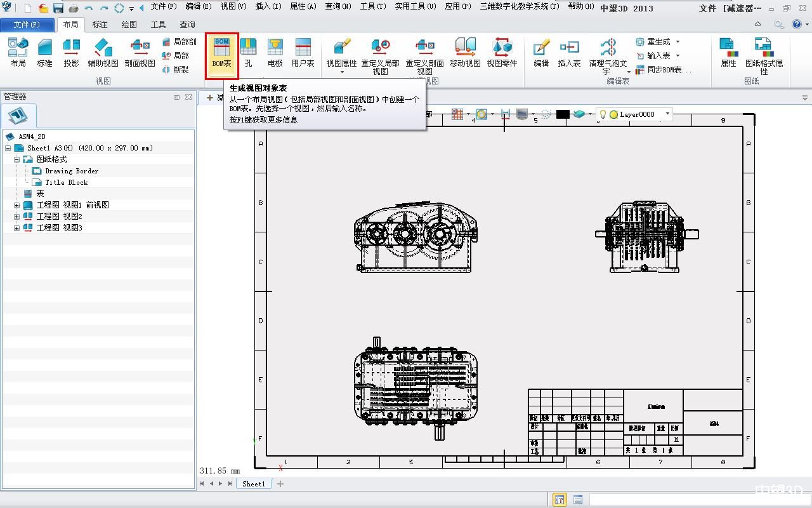Click the 局部剖 partial section button
Viewport: 812px width, 508px height.
click(179, 42)
